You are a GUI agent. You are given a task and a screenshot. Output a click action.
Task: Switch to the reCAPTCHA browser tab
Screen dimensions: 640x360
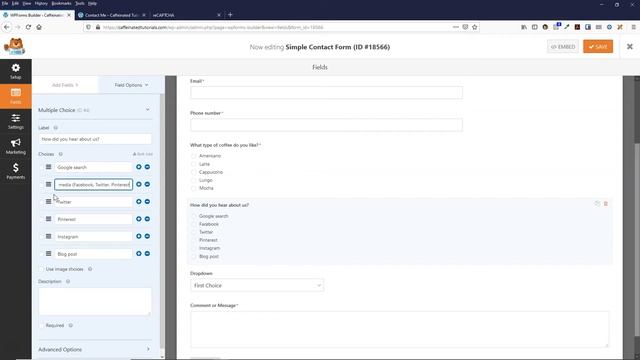coord(187,15)
